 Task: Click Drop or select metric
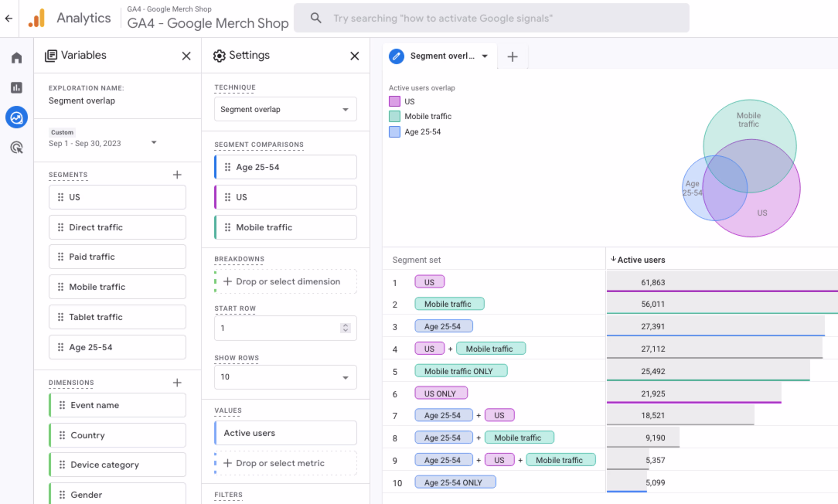286,463
